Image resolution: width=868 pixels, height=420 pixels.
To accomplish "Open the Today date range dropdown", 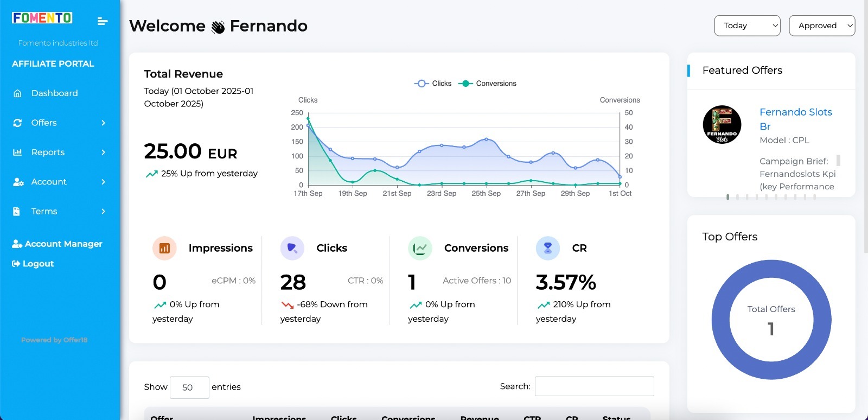I will [747, 26].
